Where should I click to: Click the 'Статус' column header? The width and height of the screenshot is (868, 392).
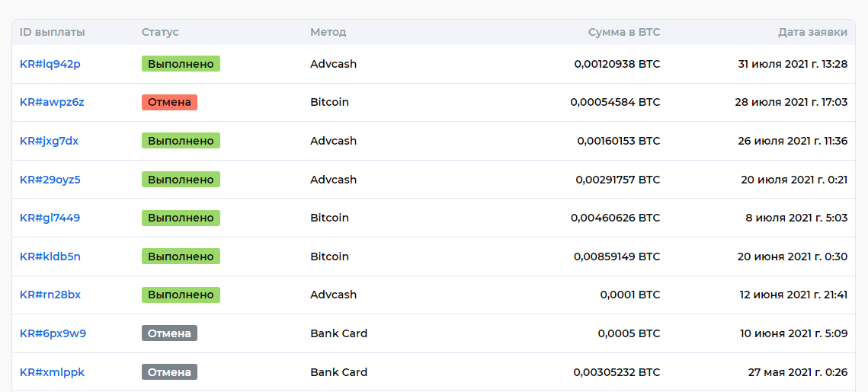[160, 32]
